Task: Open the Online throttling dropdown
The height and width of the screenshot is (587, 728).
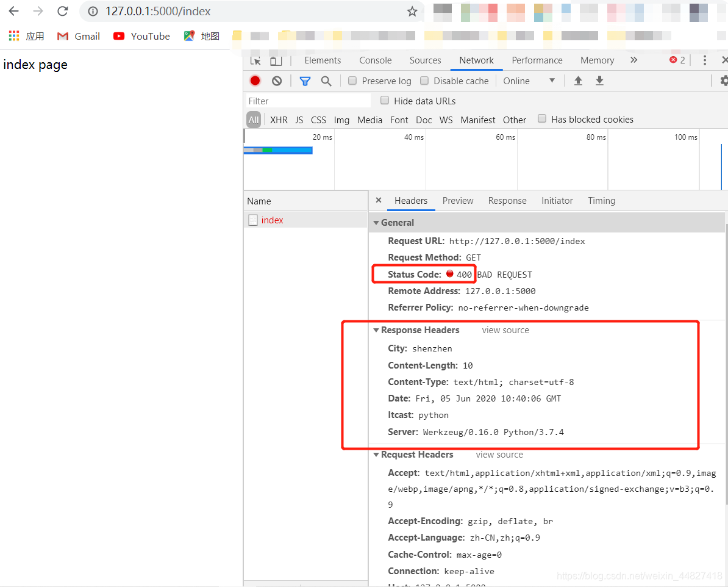Action: pos(529,81)
